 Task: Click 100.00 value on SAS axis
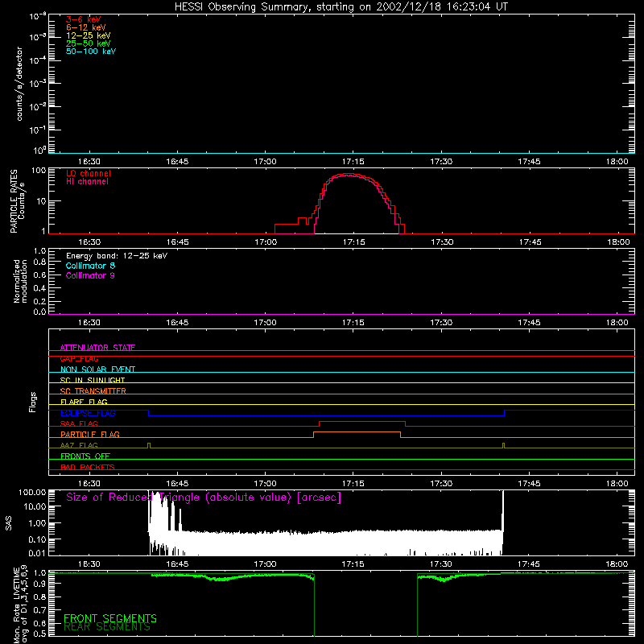pos(32,493)
